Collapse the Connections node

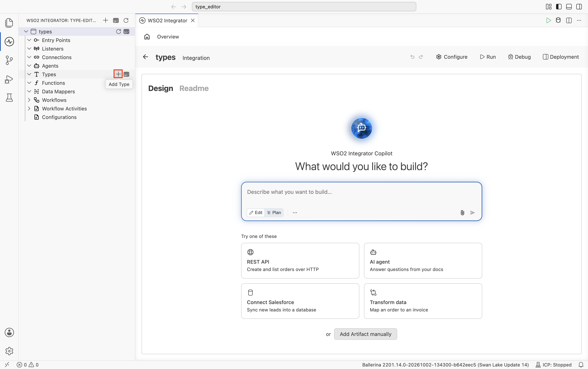click(29, 57)
